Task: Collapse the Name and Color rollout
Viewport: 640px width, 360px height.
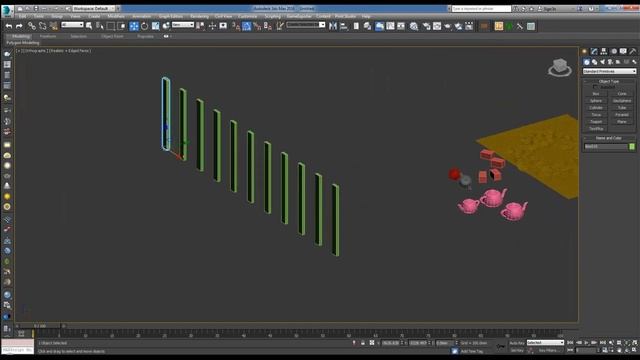Action: 609,138
